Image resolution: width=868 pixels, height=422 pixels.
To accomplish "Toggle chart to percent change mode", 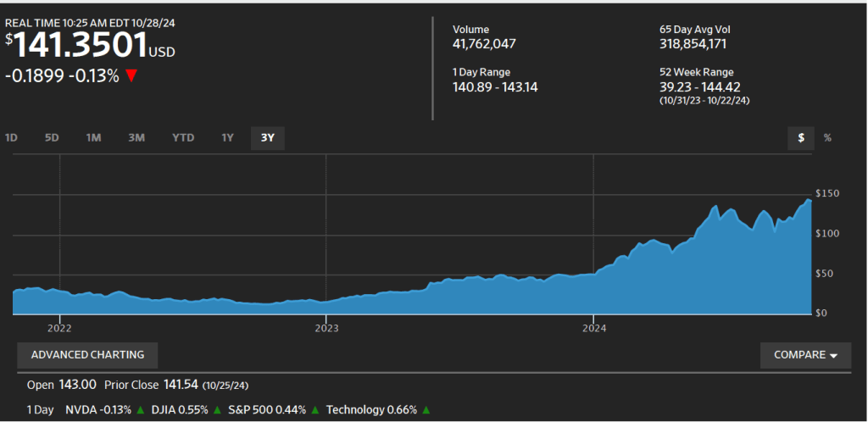I will pos(827,138).
